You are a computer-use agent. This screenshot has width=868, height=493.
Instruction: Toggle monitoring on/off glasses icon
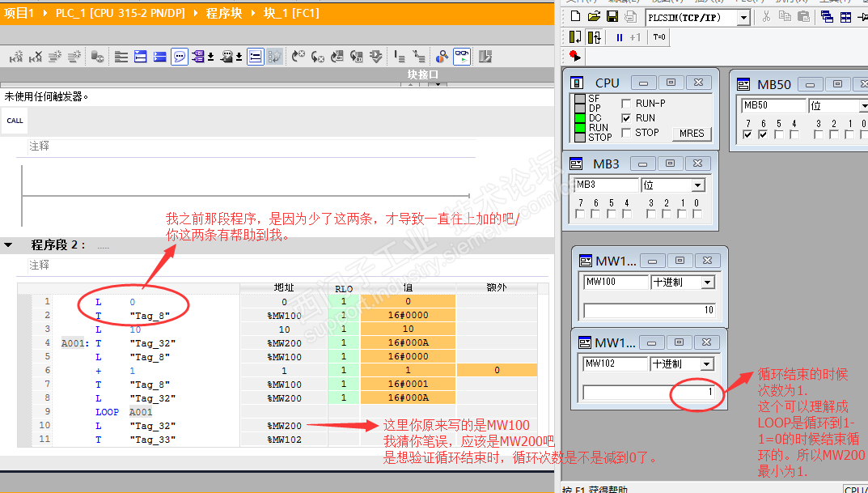coord(462,57)
